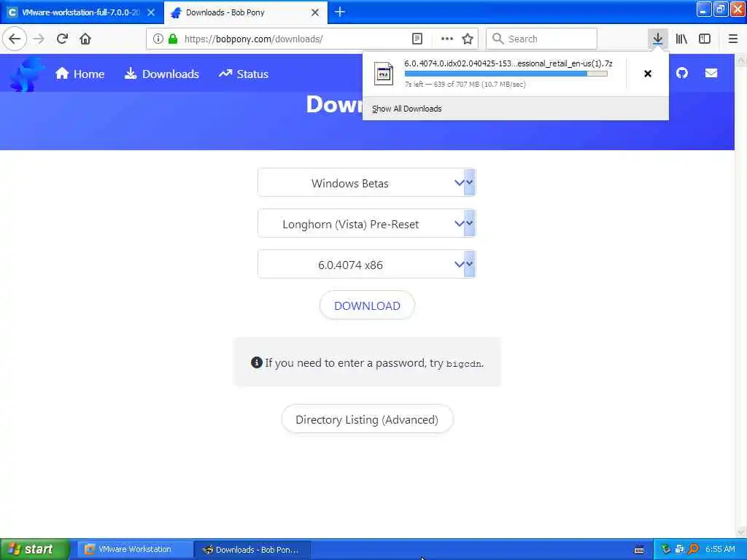Click the orange magnifier tray icon
747x560 pixels.
coord(693,549)
